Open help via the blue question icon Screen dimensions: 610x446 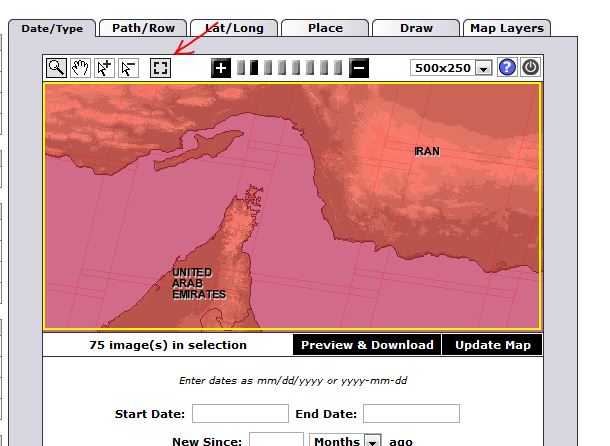tap(507, 68)
